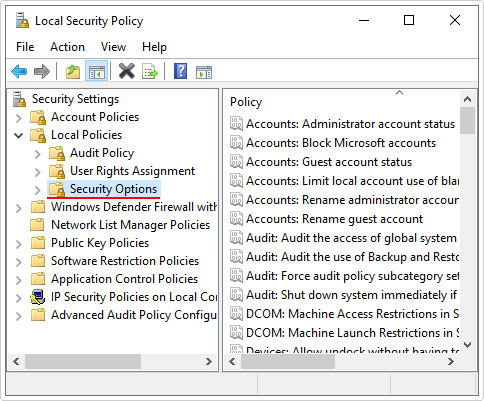484x401 pixels.
Task: Click the policy list scroll up arrow
Action: [467, 99]
